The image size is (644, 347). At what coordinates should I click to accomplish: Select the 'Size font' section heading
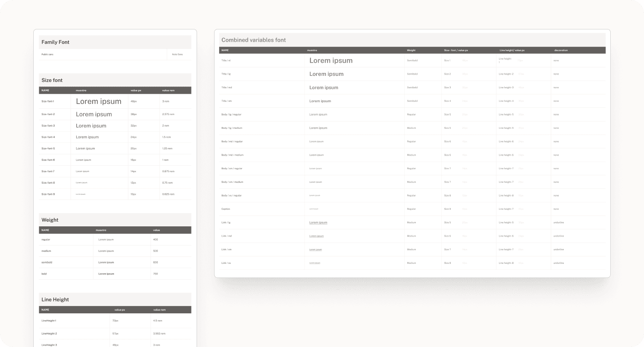coord(52,80)
